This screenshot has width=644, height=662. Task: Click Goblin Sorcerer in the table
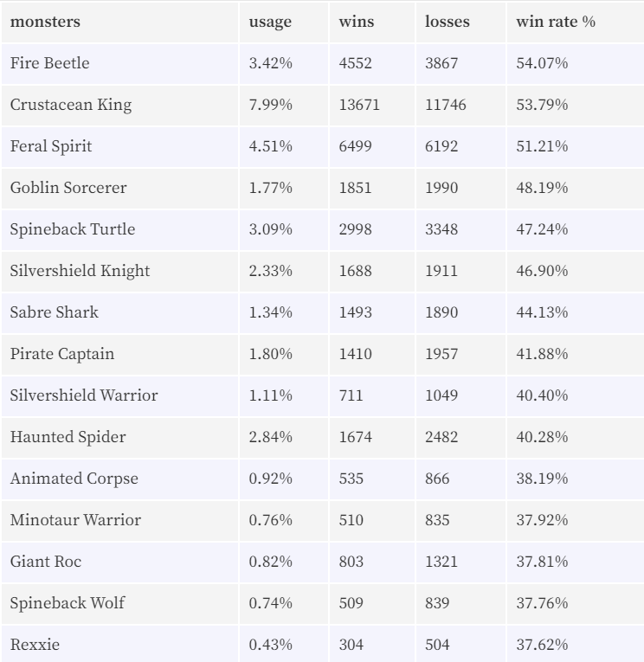(68, 188)
